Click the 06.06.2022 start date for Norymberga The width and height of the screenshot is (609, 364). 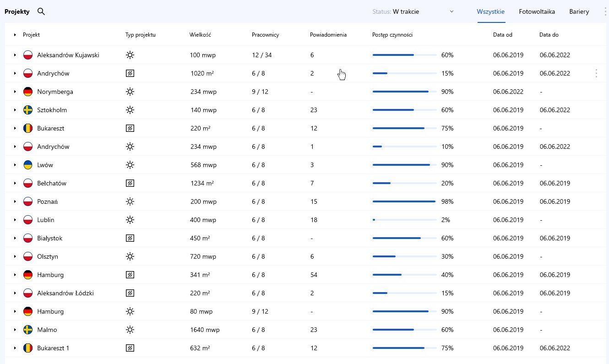[508, 92]
